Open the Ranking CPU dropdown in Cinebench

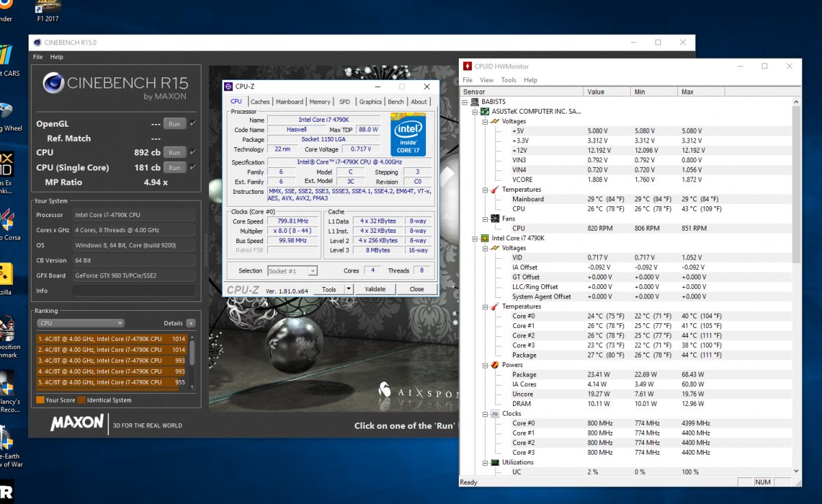click(x=81, y=323)
